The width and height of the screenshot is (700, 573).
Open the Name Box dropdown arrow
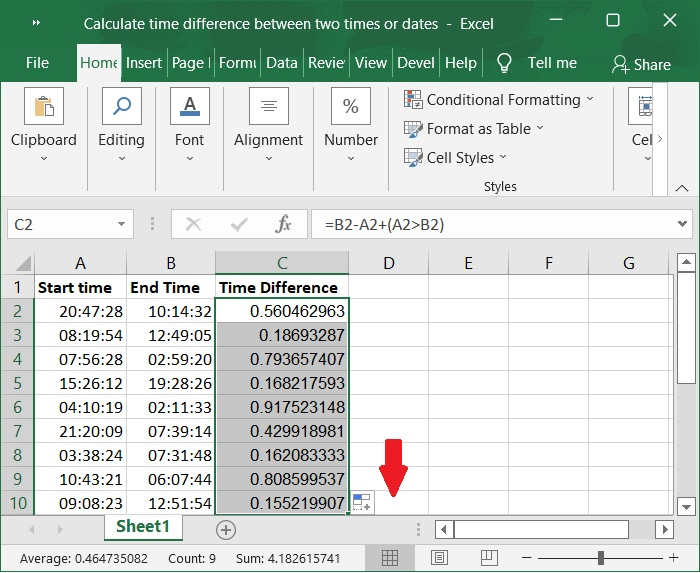point(121,225)
